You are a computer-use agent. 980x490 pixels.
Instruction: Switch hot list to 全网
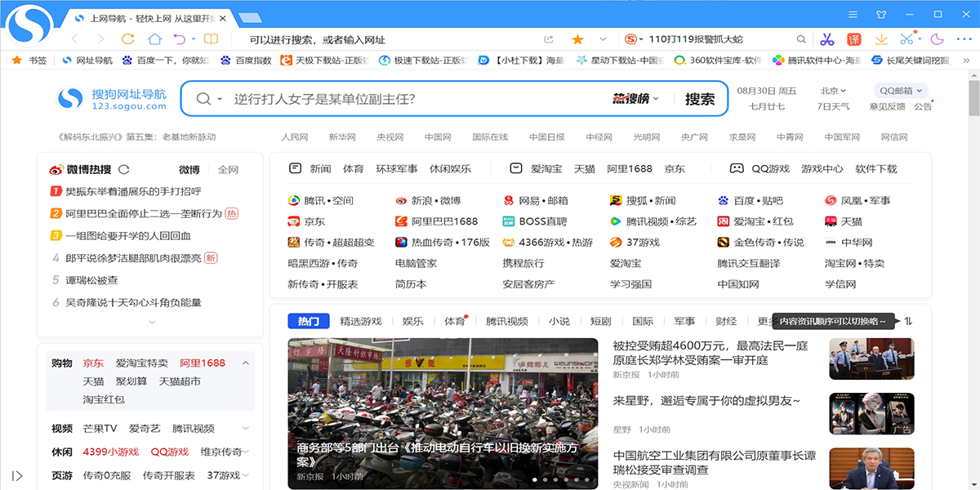[x=228, y=170]
